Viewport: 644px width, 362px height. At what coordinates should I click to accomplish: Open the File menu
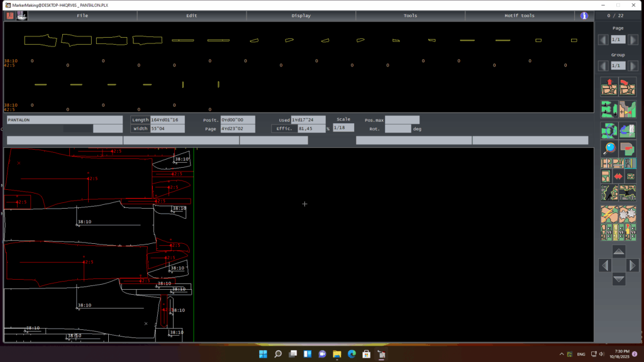tap(82, 16)
